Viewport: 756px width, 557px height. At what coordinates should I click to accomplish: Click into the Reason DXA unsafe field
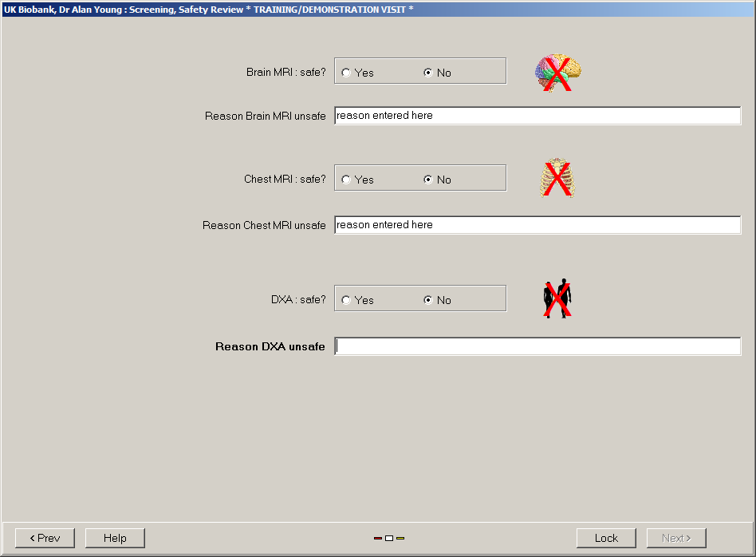[x=537, y=346]
